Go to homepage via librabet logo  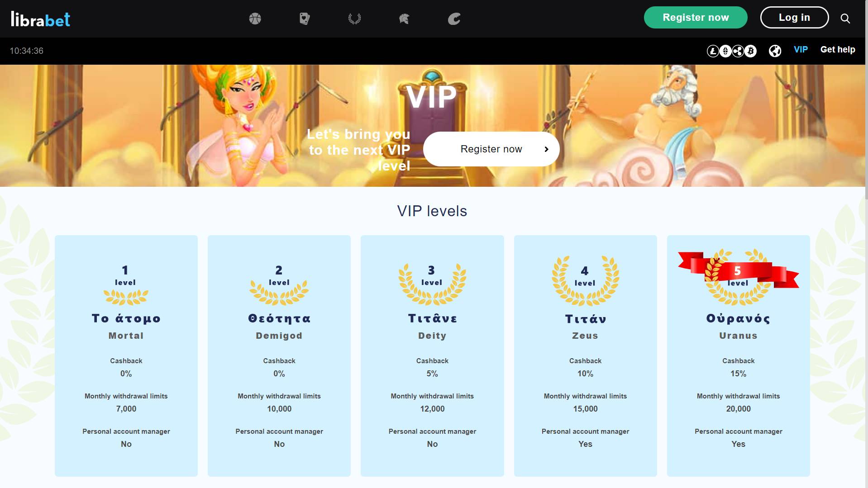tap(40, 19)
